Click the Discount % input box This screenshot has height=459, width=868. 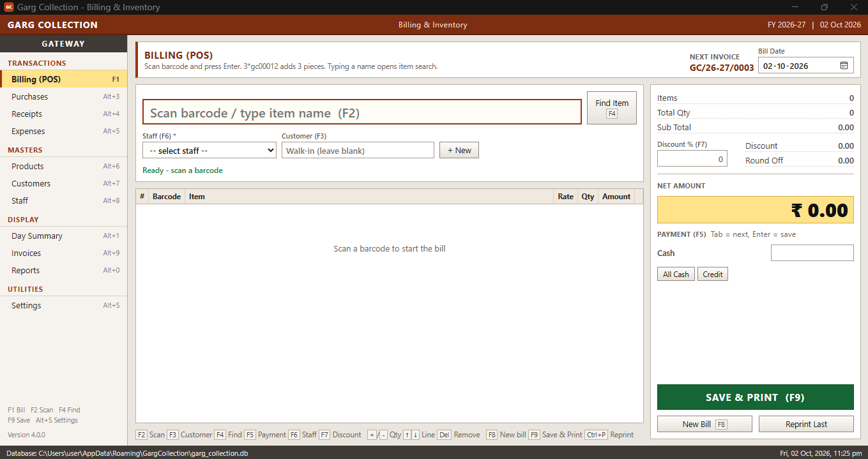tap(692, 158)
